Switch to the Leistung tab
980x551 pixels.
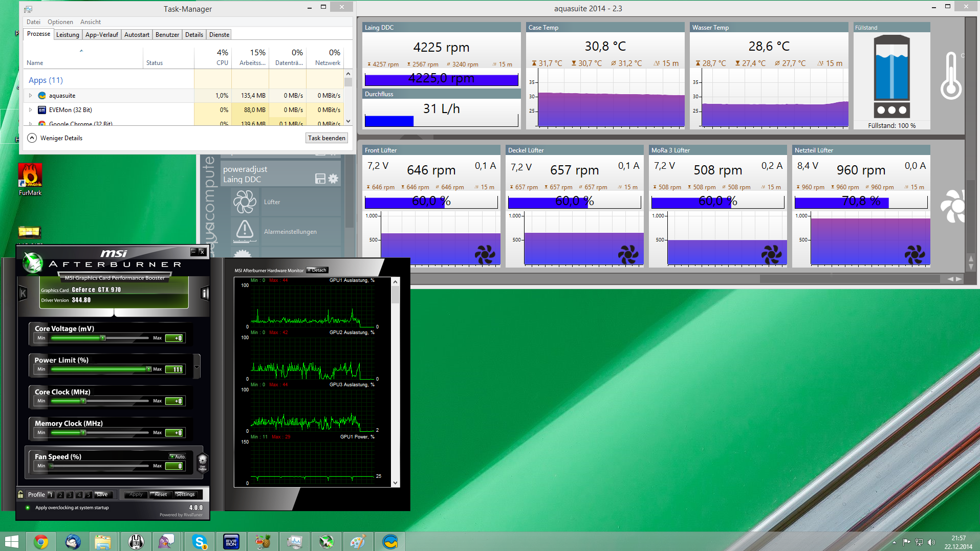coord(68,35)
